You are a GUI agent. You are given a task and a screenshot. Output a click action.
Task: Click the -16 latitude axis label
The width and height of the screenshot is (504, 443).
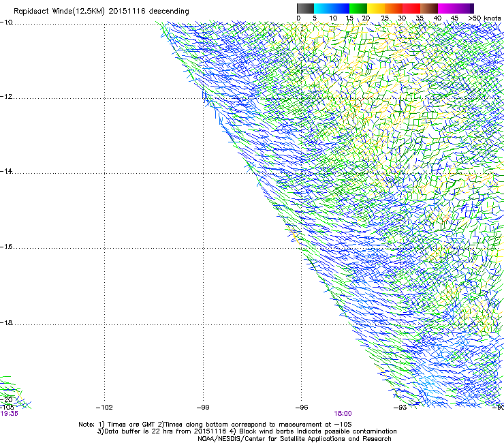[x=6, y=247]
